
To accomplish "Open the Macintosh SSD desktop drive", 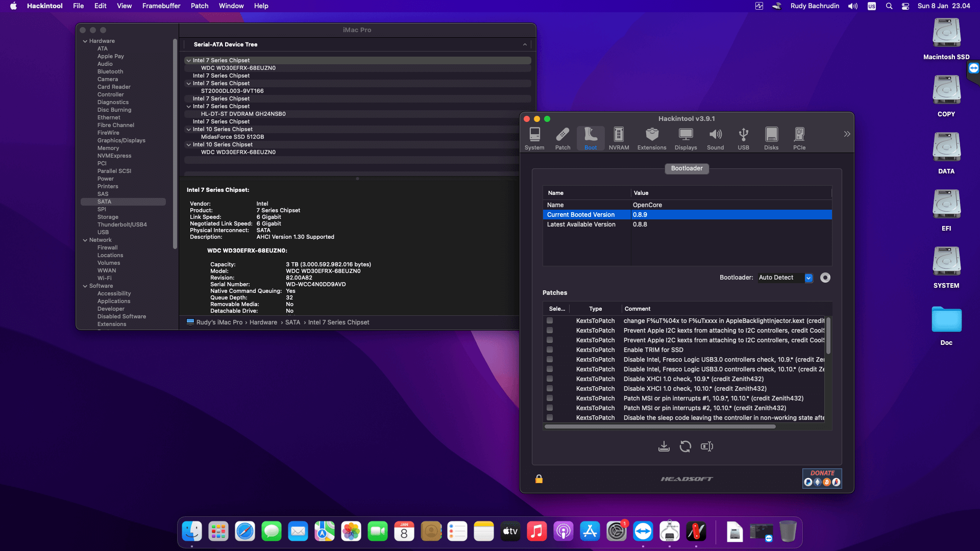I will [946, 39].
